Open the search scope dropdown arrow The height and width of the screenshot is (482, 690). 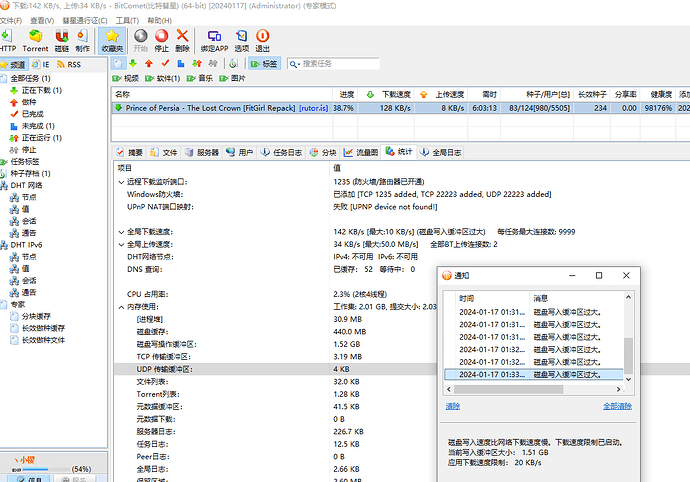299,65
